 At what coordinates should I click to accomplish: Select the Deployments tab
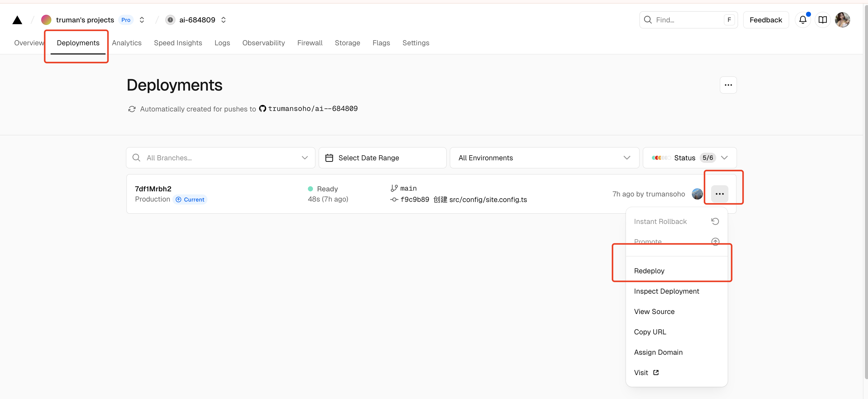(x=78, y=43)
